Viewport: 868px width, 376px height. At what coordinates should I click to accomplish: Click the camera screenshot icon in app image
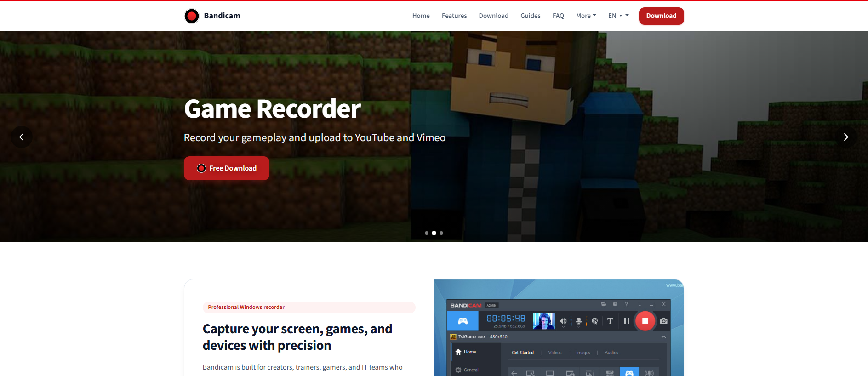[x=664, y=321]
